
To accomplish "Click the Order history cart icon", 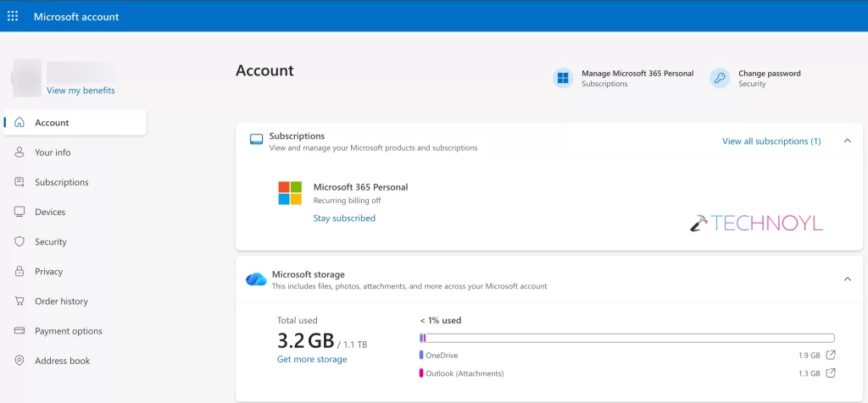I will tap(19, 301).
